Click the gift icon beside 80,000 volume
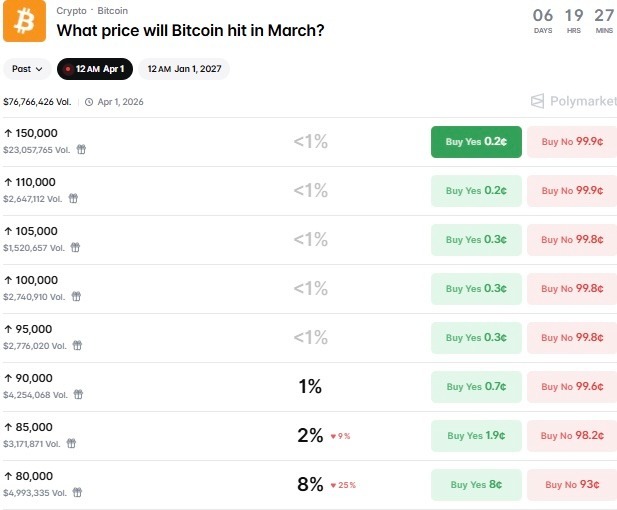 pyautogui.click(x=77, y=492)
